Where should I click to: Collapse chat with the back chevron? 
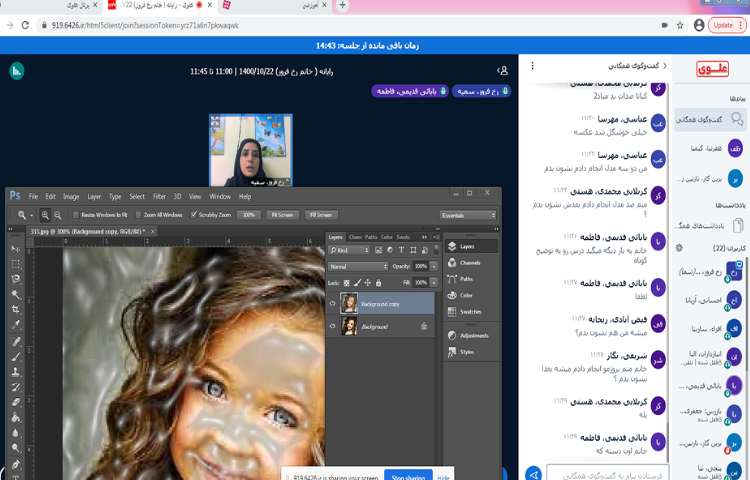click(x=664, y=65)
